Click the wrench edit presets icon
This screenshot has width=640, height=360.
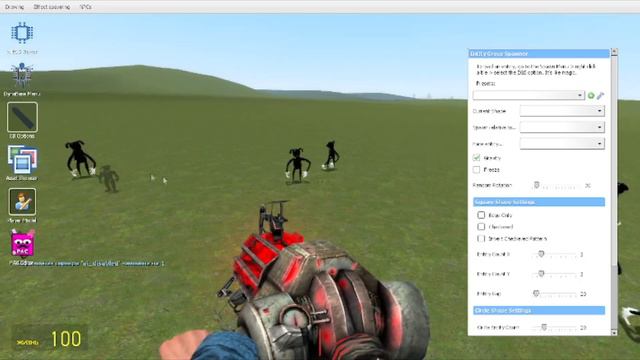coord(600,96)
